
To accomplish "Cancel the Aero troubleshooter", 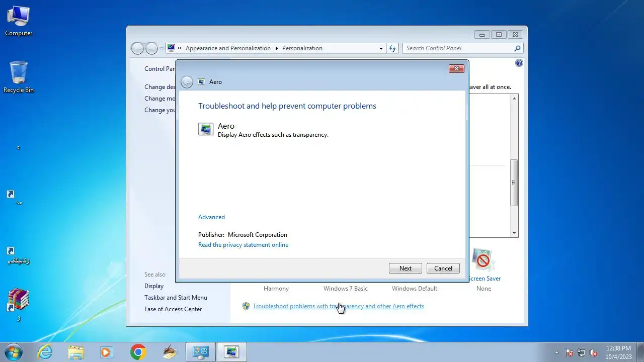I will (443, 268).
